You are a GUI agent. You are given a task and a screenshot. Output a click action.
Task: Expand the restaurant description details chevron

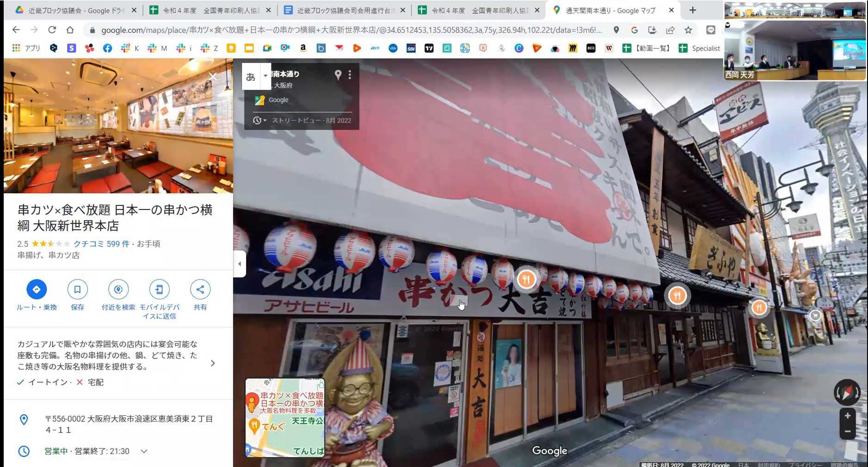[x=212, y=363]
